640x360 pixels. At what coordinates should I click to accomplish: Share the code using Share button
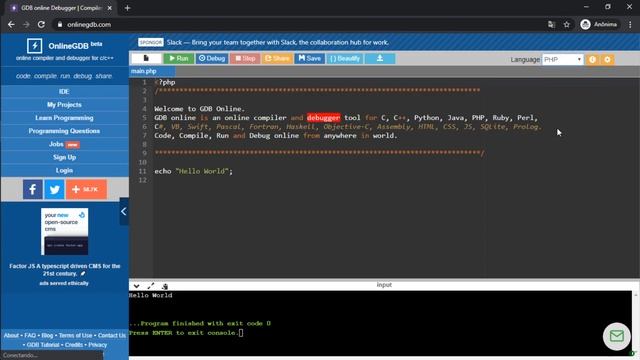[277, 58]
